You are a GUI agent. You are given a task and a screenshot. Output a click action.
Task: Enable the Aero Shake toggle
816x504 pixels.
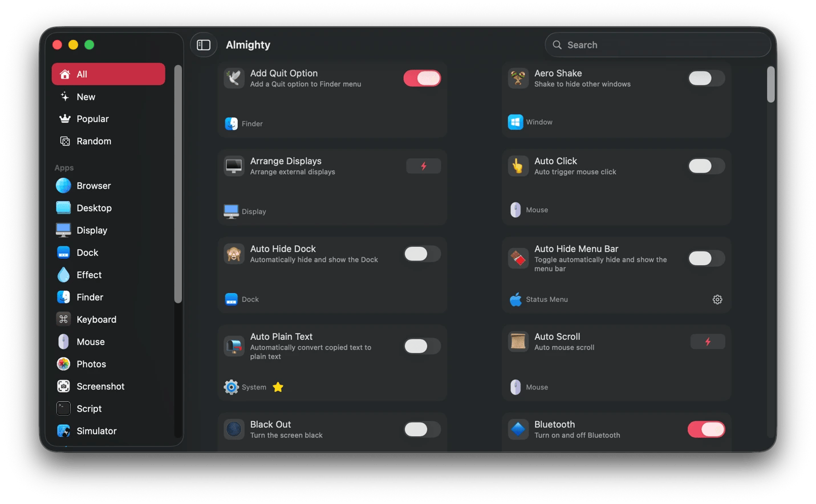[x=706, y=78]
